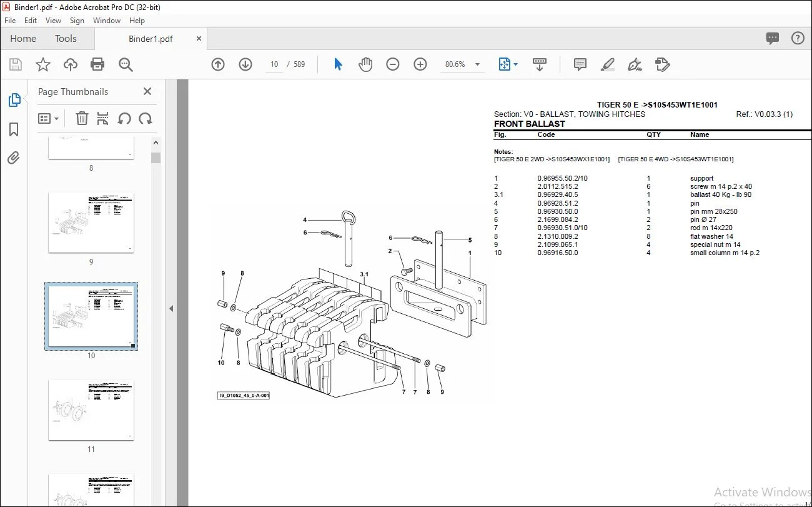
Task: Click the part code 2.1699.084.2
Action: tap(558, 219)
